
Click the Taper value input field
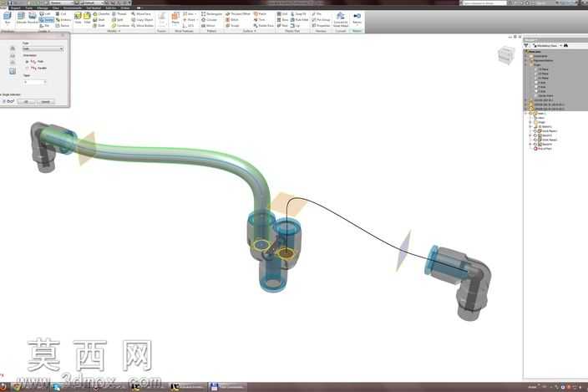tap(34, 82)
